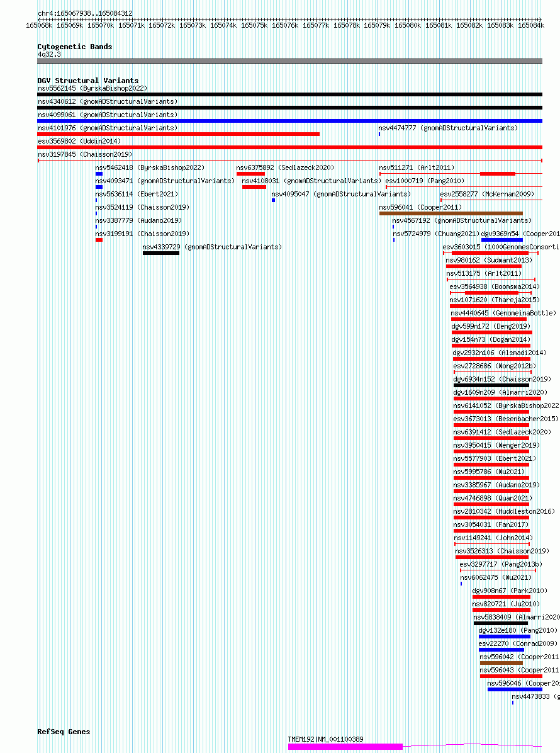Image resolution: width=560 pixels, height=753 pixels.
Task: Click nsv4095047 gnomADStructuralVariants label
Action: coord(341,194)
